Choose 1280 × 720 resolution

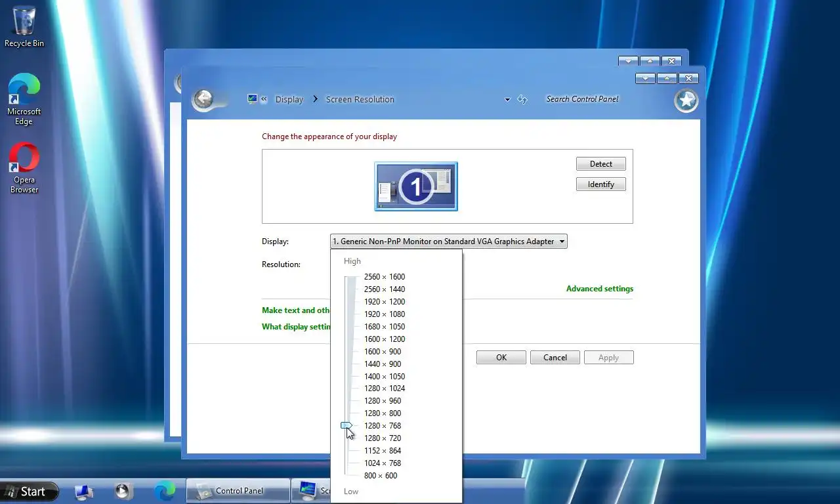pyautogui.click(x=383, y=438)
